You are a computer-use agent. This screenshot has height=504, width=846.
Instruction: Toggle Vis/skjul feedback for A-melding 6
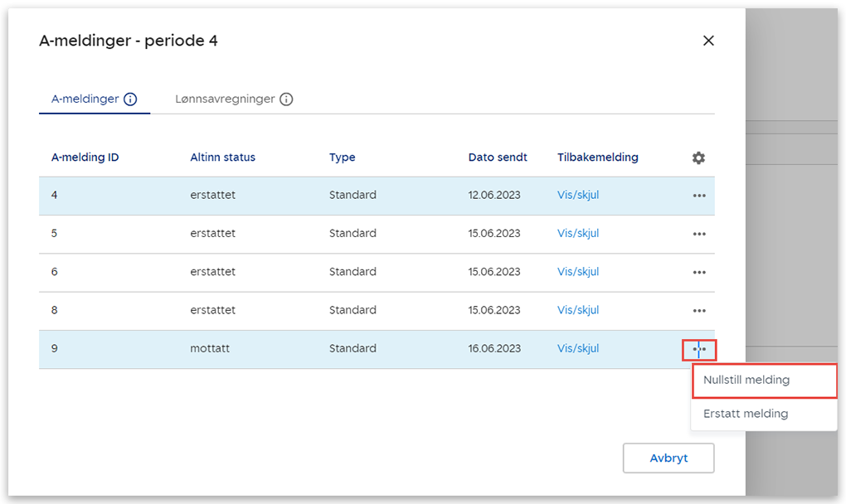tap(578, 271)
